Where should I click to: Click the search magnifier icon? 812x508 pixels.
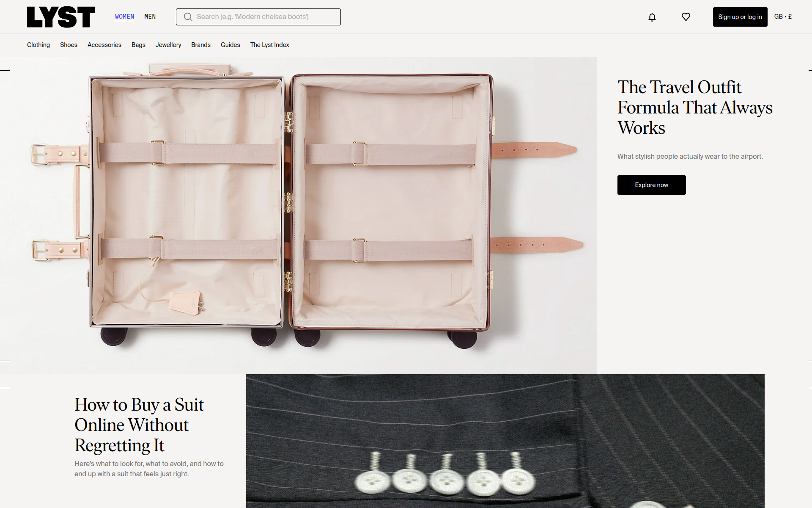[x=188, y=17]
